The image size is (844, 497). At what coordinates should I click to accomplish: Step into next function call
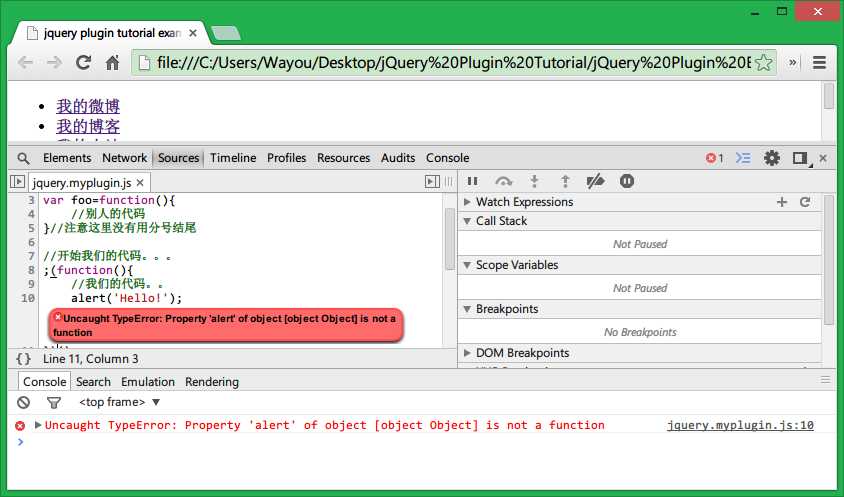534,181
